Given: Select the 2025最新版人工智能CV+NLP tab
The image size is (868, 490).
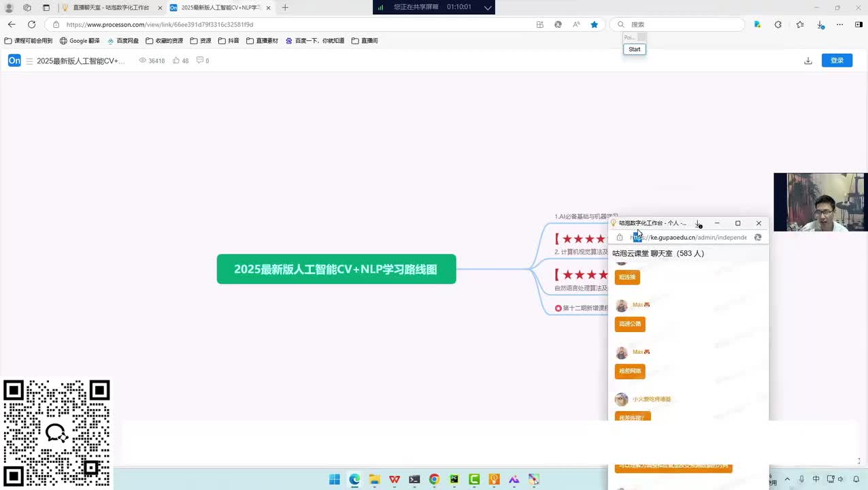Looking at the screenshot, I should pyautogui.click(x=220, y=7).
